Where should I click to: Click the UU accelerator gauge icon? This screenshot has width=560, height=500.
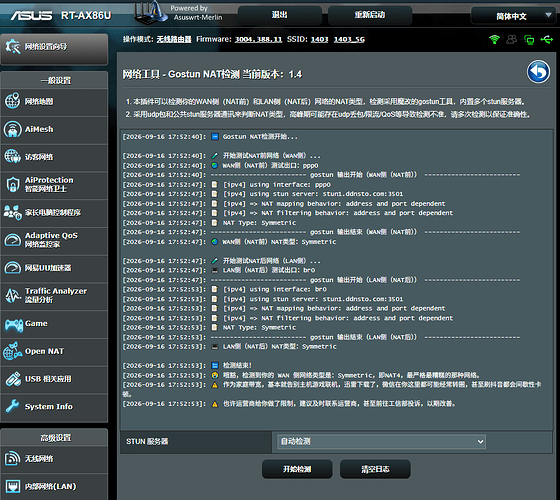point(12,268)
